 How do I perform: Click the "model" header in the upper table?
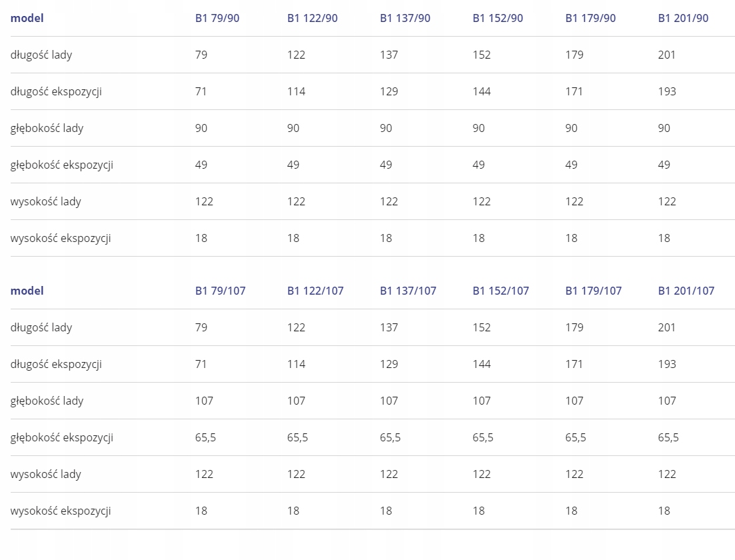click(27, 18)
